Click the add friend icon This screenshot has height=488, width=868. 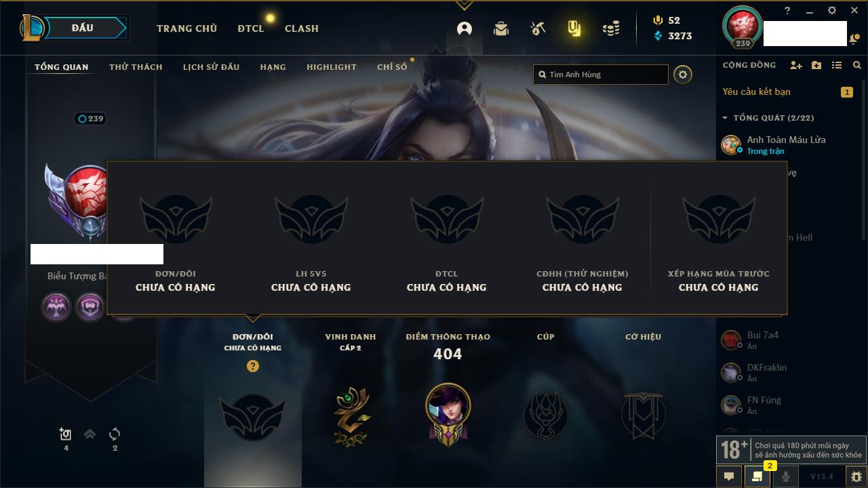click(x=796, y=65)
